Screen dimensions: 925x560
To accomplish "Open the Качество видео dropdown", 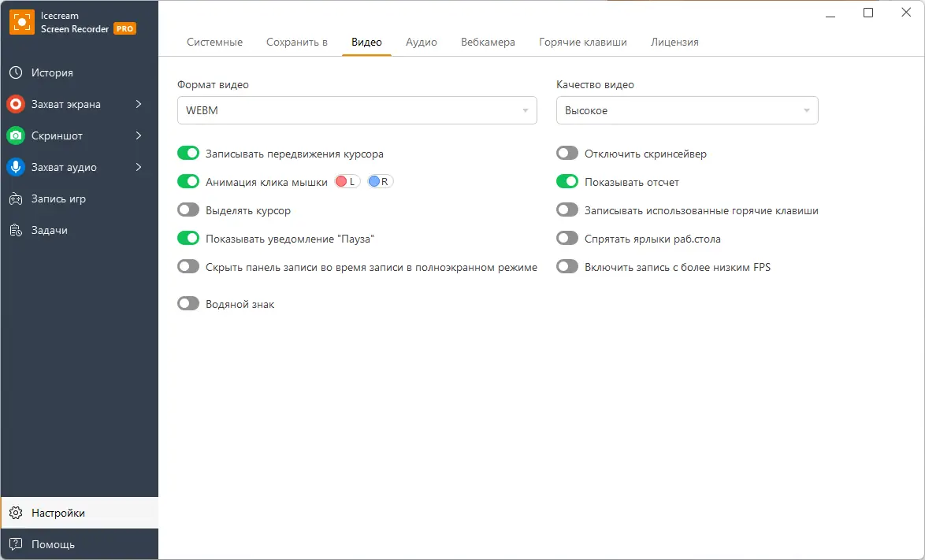I will click(687, 110).
